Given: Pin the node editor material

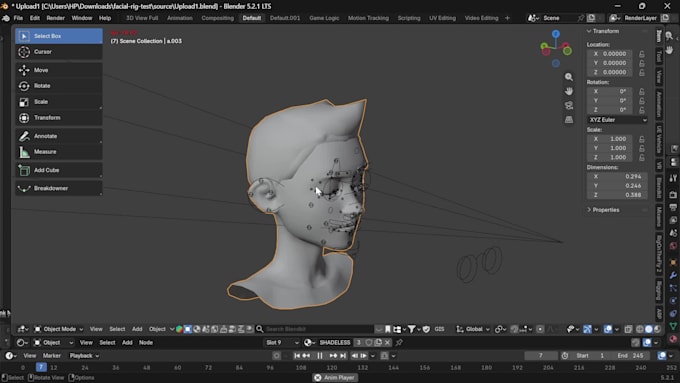Looking at the screenshot, I should (399, 343).
